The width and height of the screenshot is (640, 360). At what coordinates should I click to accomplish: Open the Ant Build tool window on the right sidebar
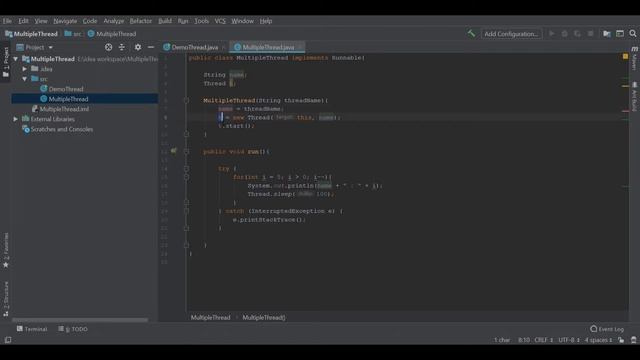(634, 96)
